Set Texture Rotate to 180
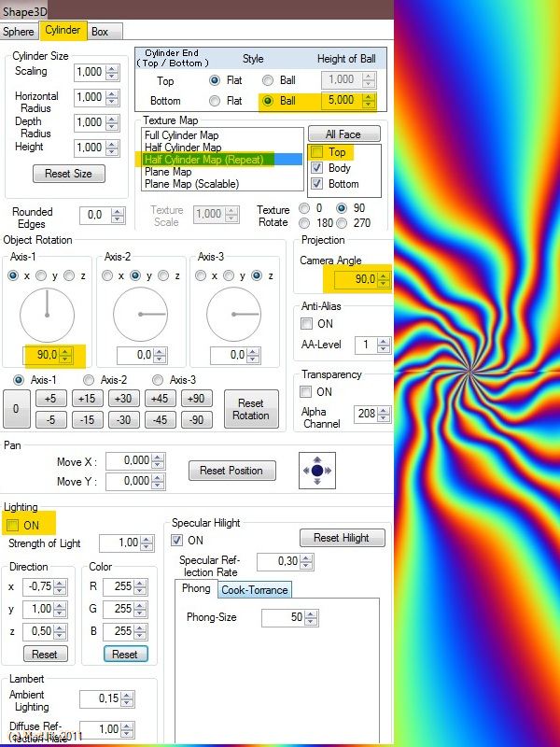Viewport: 560px width, 747px height. [x=304, y=222]
